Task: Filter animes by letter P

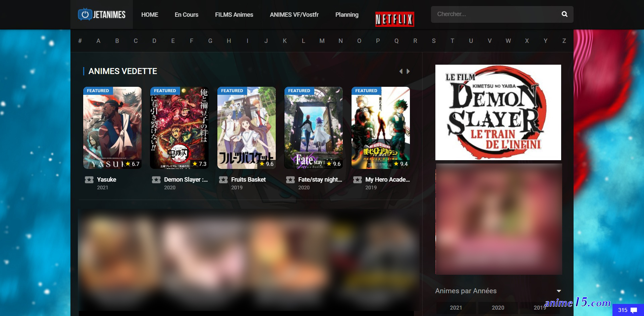Action: (378, 41)
